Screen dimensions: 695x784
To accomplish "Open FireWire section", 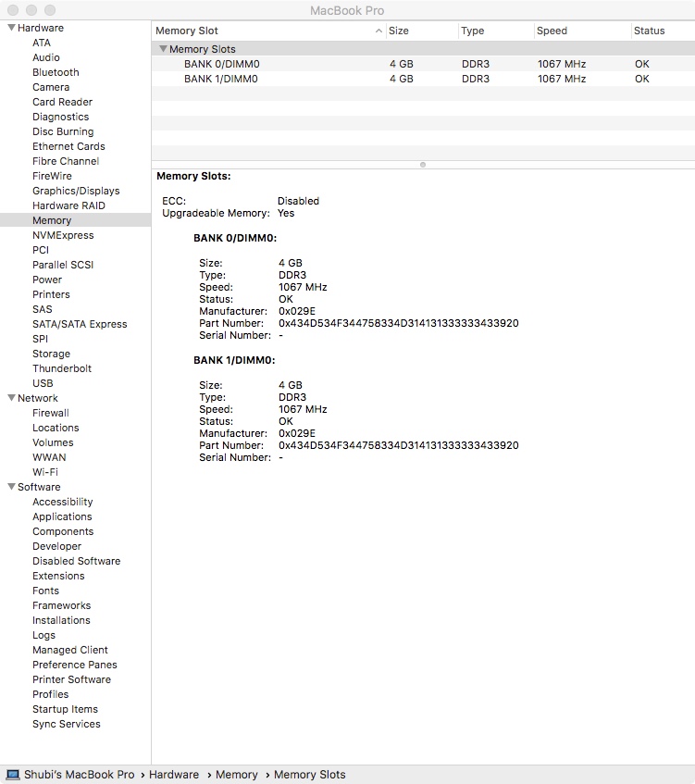I will pyautogui.click(x=52, y=176).
